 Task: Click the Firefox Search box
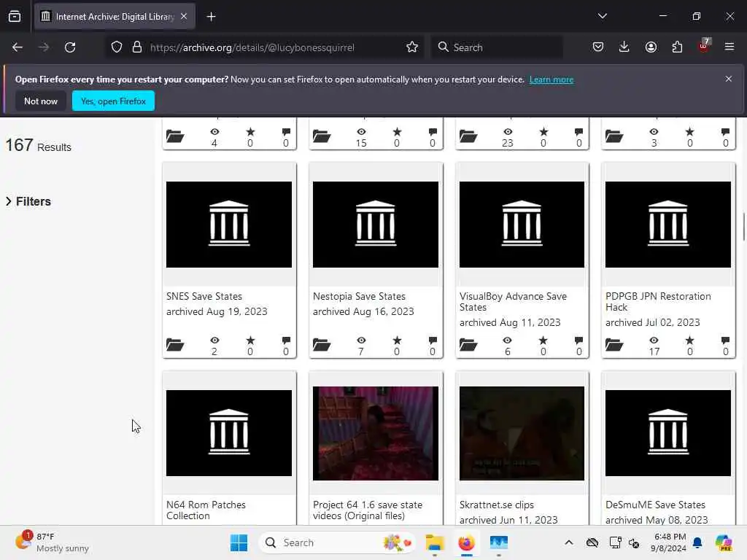[x=497, y=47]
